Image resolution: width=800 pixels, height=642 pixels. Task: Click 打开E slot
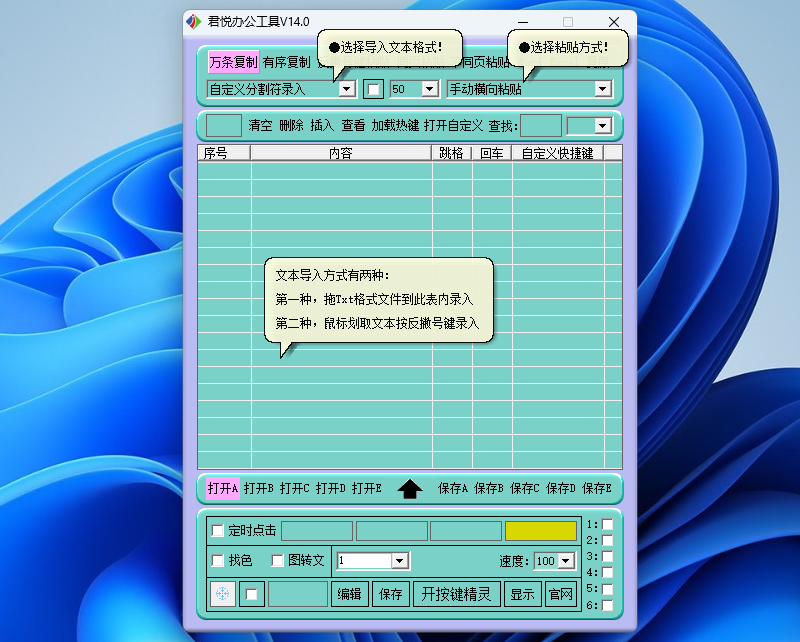[x=366, y=488]
